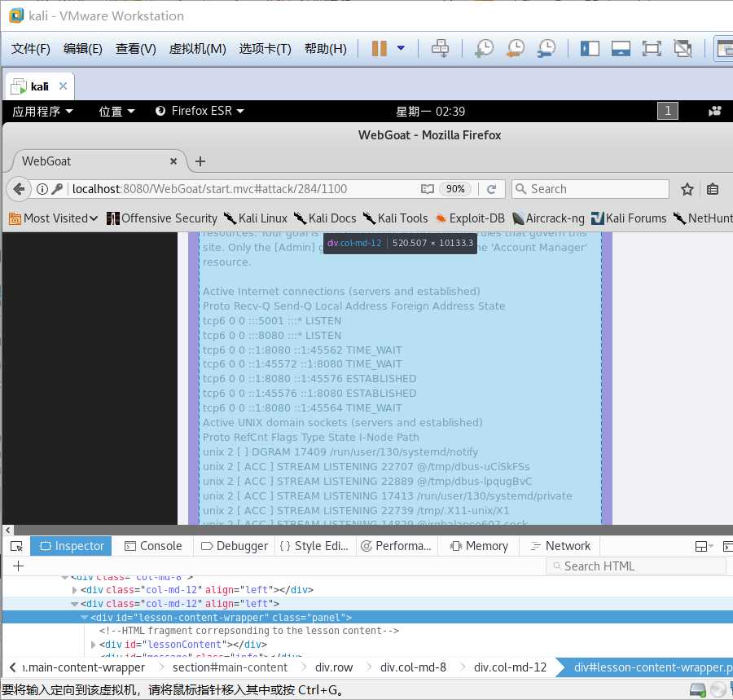Toggle the thumbnail bar view icon
Image resolution: width=733 pixels, height=700 pixels.
tap(621, 48)
